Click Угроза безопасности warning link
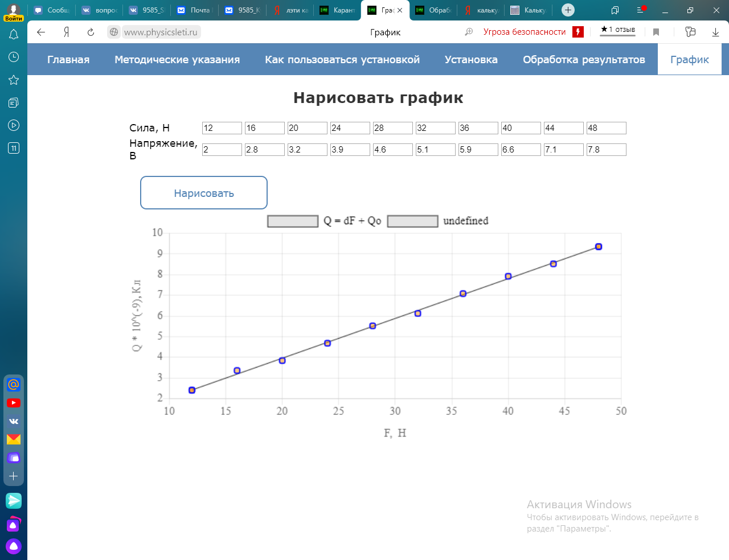Image resolution: width=729 pixels, height=560 pixels. coord(525,32)
